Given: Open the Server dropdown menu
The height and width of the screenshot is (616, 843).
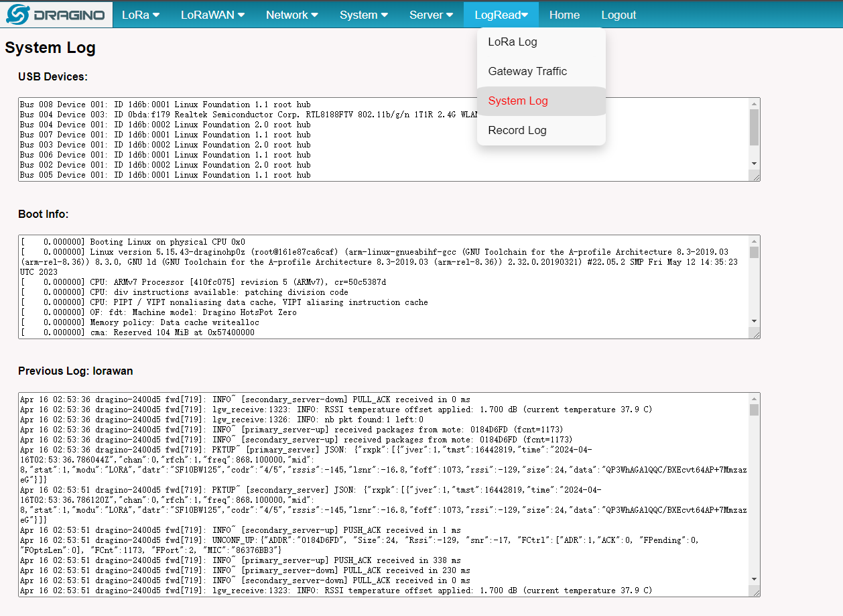Looking at the screenshot, I should coord(431,15).
